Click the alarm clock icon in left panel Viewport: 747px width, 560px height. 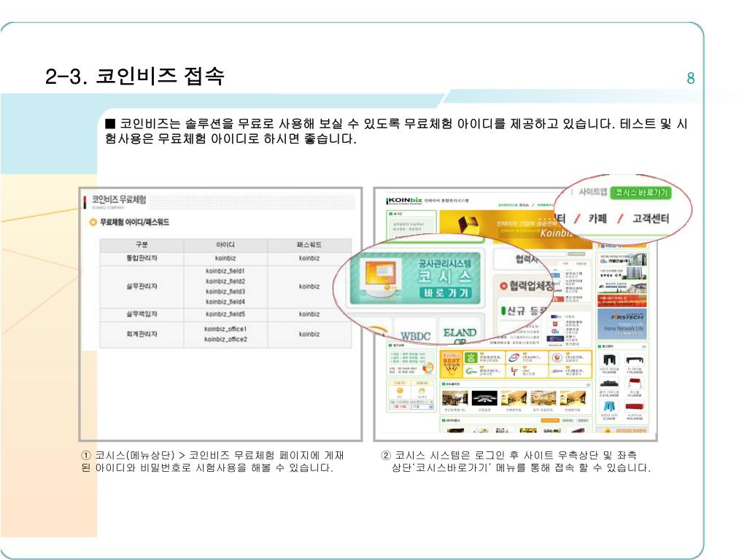(x=427, y=367)
